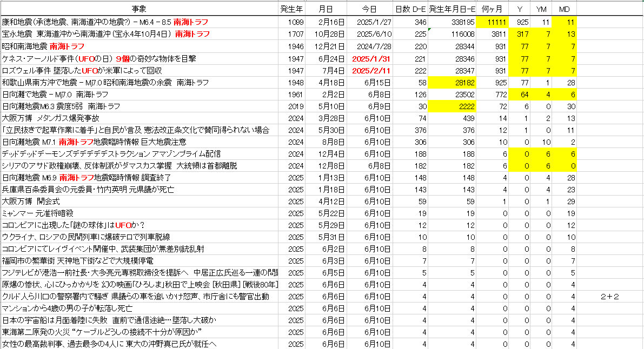The height and width of the screenshot is (349, 644).
Task: Select the 和歌山県南方沖で地震 event cell
Action: click(x=139, y=83)
